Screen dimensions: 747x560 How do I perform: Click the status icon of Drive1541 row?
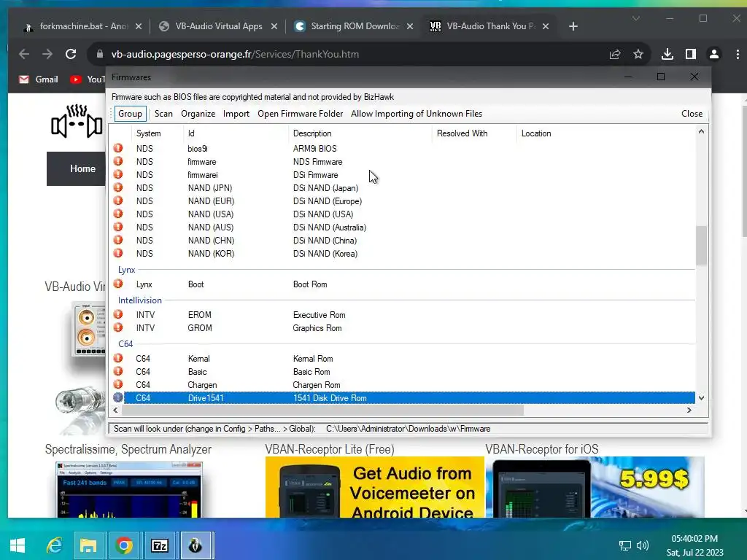[118, 397]
